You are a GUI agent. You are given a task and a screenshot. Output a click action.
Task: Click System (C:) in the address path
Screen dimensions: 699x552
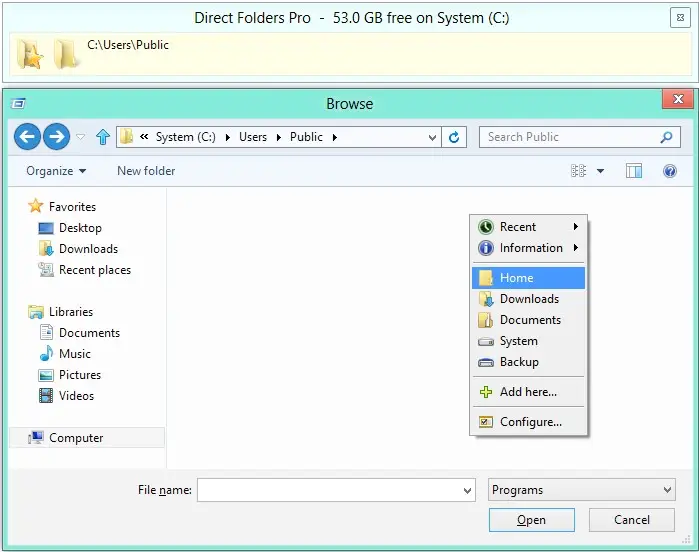pyautogui.click(x=185, y=137)
